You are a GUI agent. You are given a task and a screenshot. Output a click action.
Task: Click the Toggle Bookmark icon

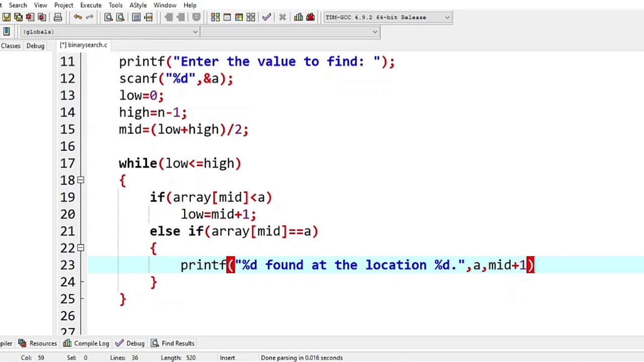(x=196, y=17)
